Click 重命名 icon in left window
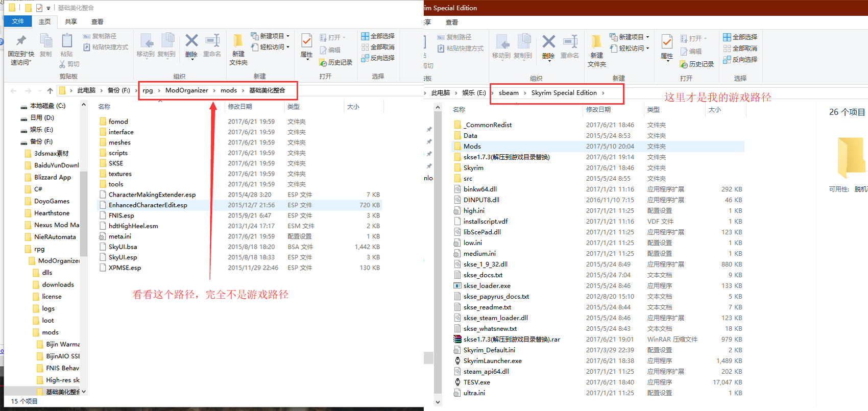 click(x=212, y=41)
